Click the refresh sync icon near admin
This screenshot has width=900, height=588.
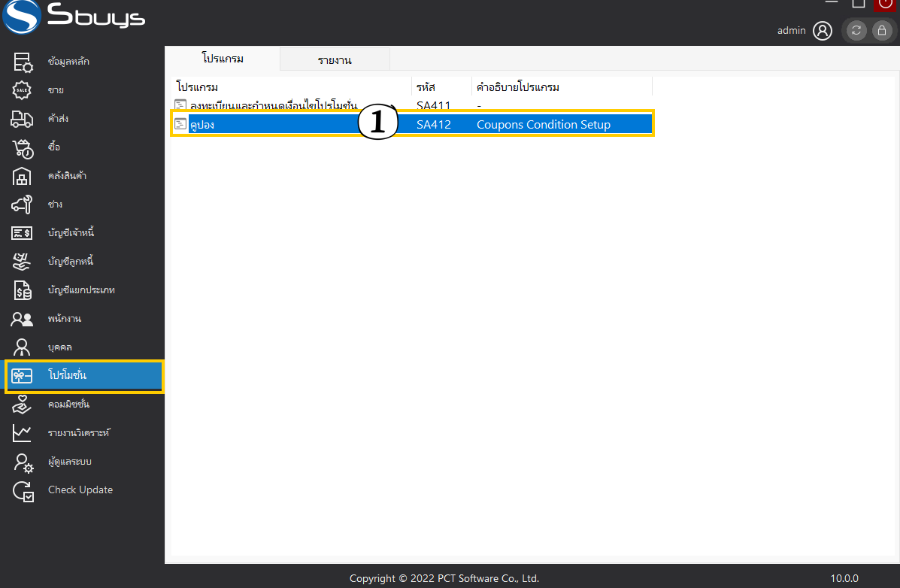(x=856, y=31)
